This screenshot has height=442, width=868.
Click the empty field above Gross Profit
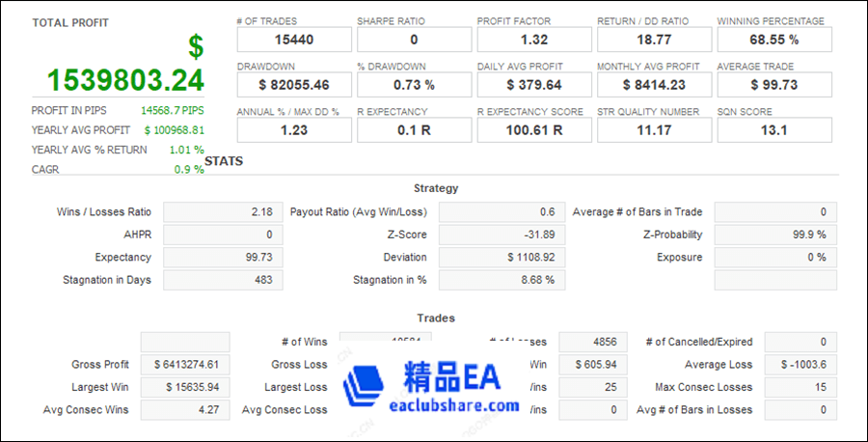click(185, 343)
